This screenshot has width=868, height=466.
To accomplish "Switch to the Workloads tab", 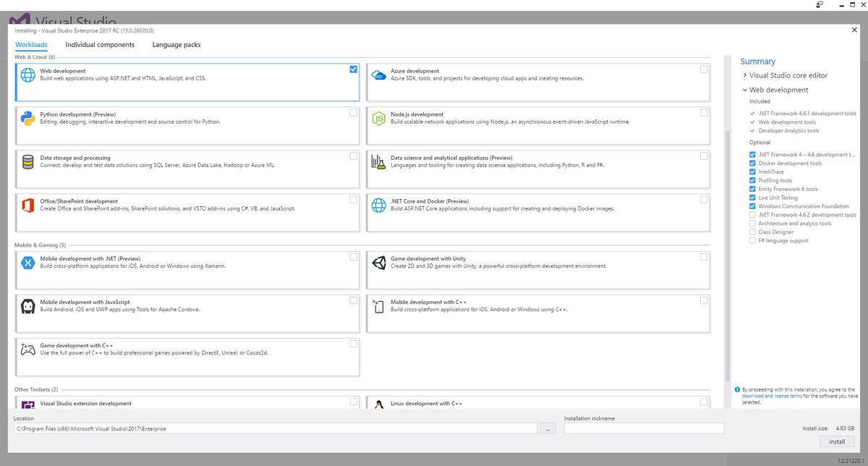I will 31,45.
